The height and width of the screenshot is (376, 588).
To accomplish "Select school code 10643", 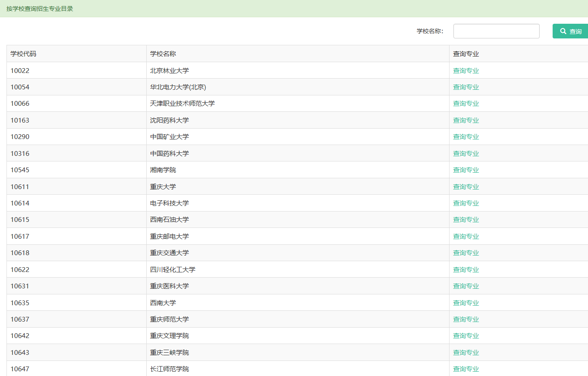I will pos(20,352).
